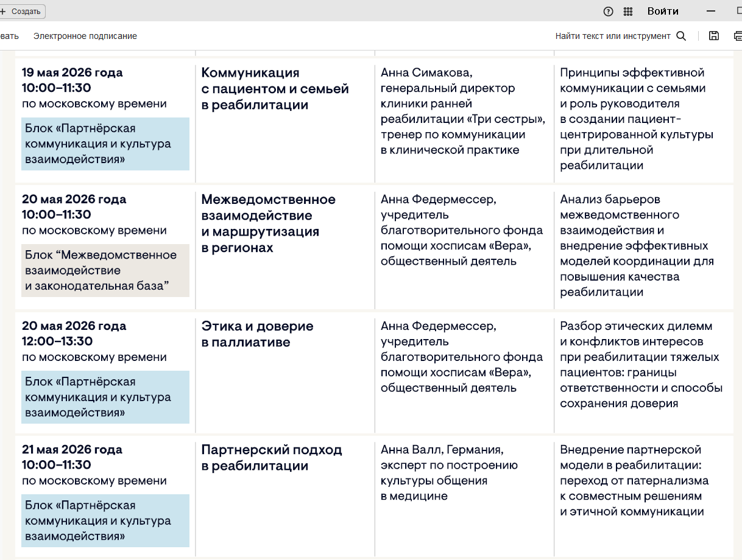This screenshot has height=560, width=742.
Task: Click the Создать button
Action: [22, 11]
